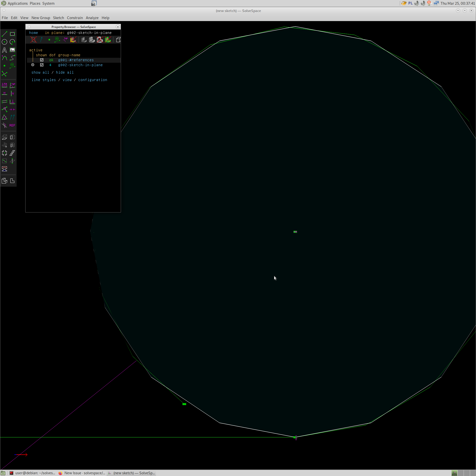
Task: Select the Rectangle sketch tool
Action: 12,34
